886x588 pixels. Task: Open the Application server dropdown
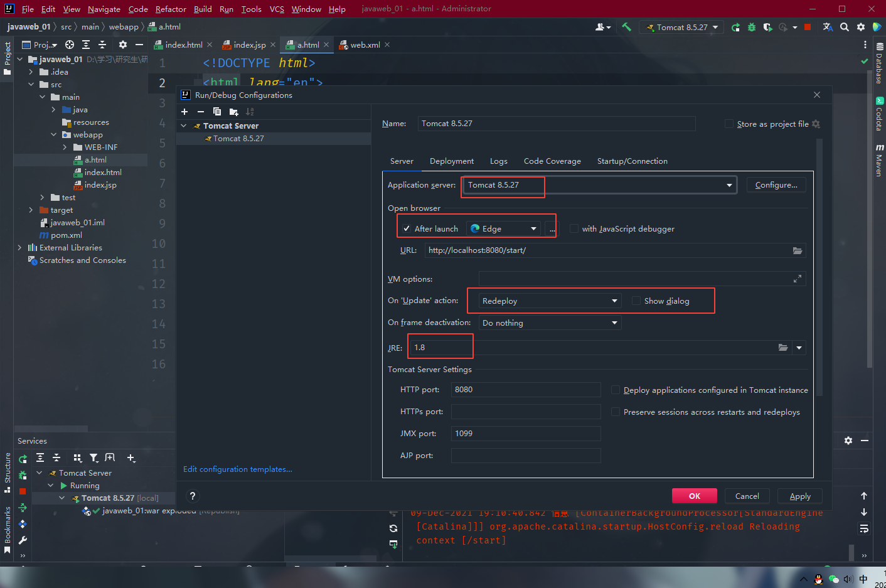click(x=600, y=185)
